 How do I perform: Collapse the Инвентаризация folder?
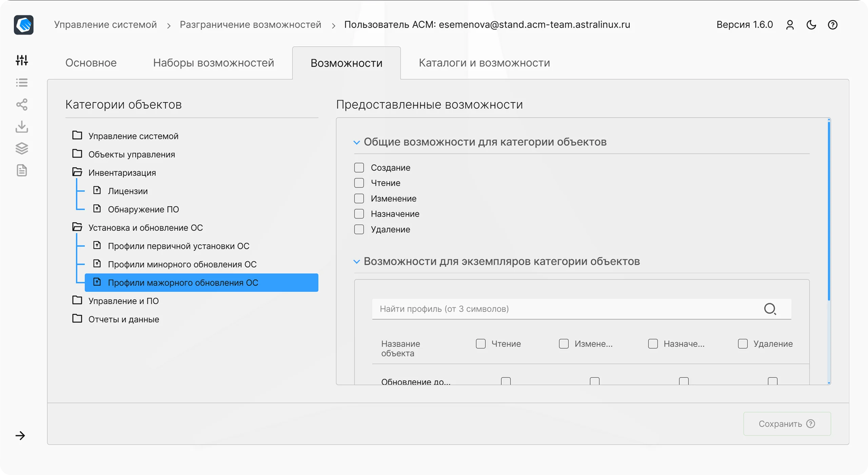click(77, 172)
